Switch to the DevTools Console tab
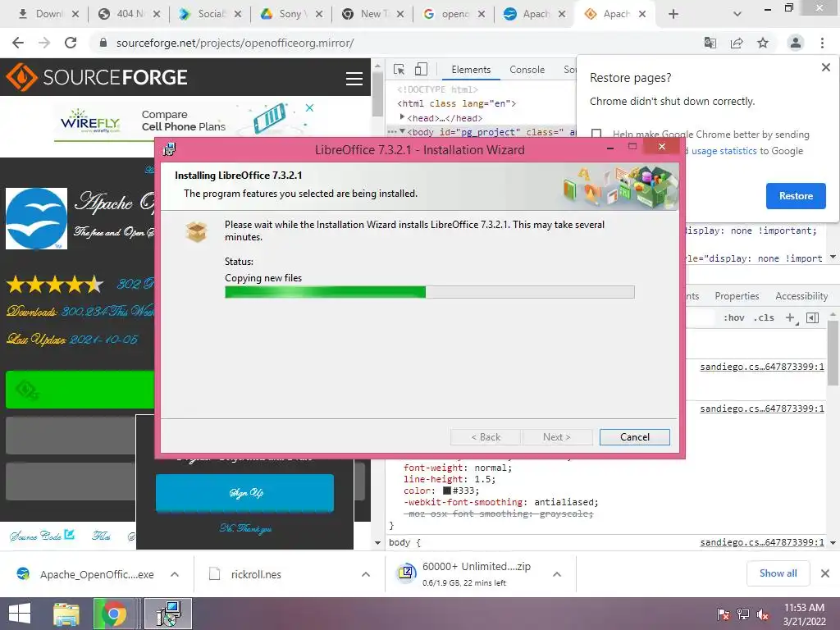 (527, 70)
